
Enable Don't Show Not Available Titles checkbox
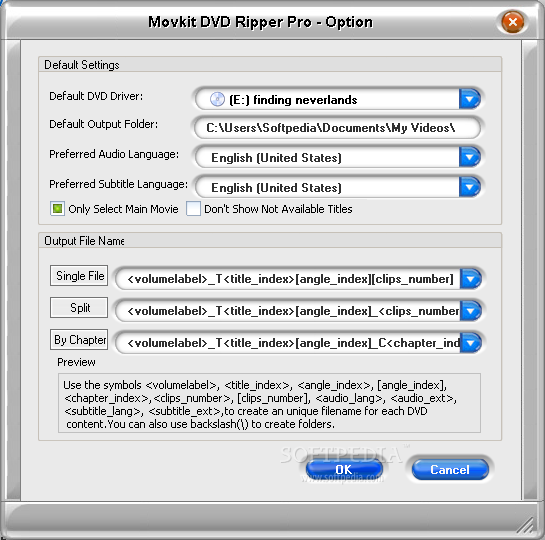tap(193, 209)
